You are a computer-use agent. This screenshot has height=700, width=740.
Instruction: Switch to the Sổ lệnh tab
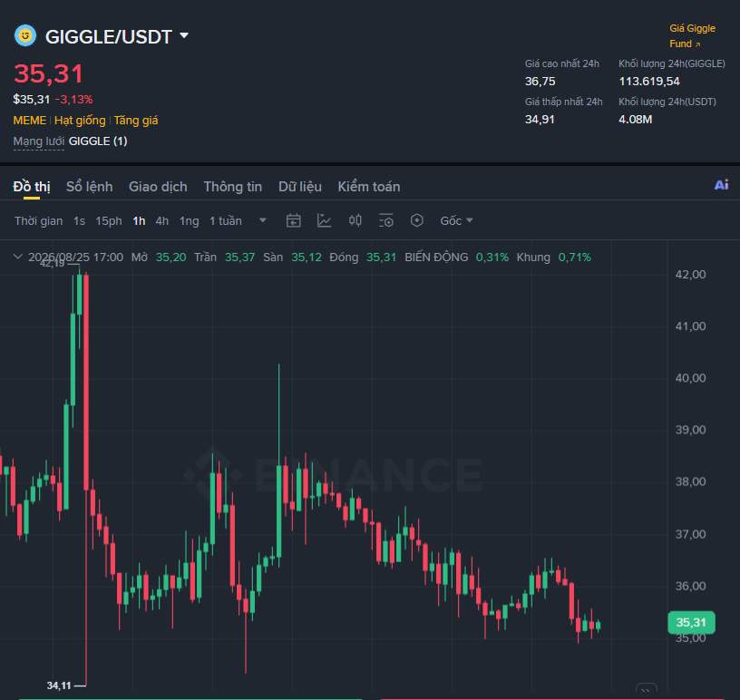[89, 187]
